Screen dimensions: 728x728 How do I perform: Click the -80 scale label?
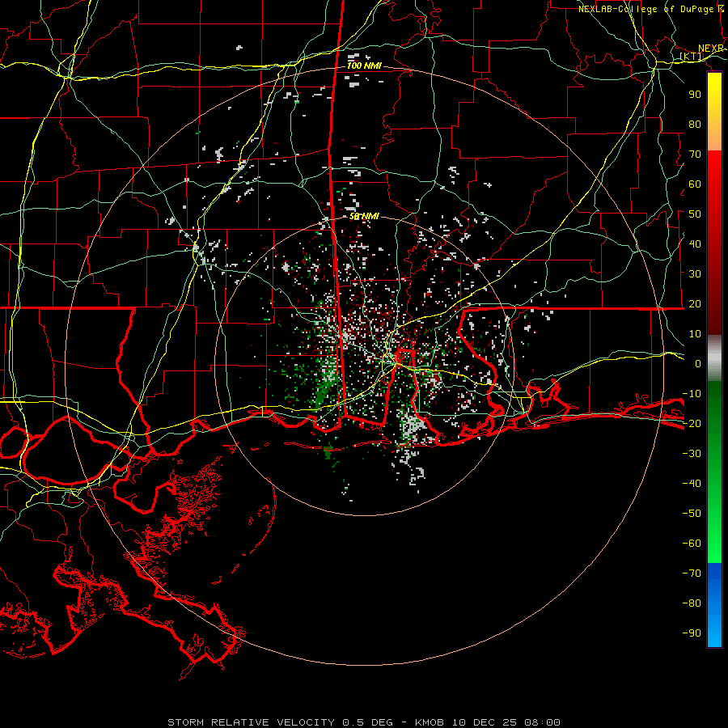[x=692, y=603]
